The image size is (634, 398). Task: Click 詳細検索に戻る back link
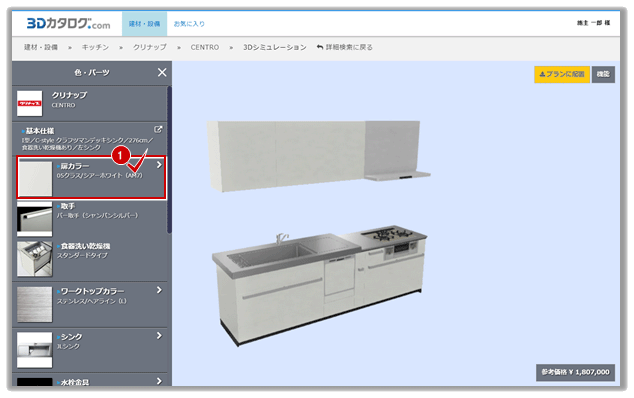click(x=344, y=47)
